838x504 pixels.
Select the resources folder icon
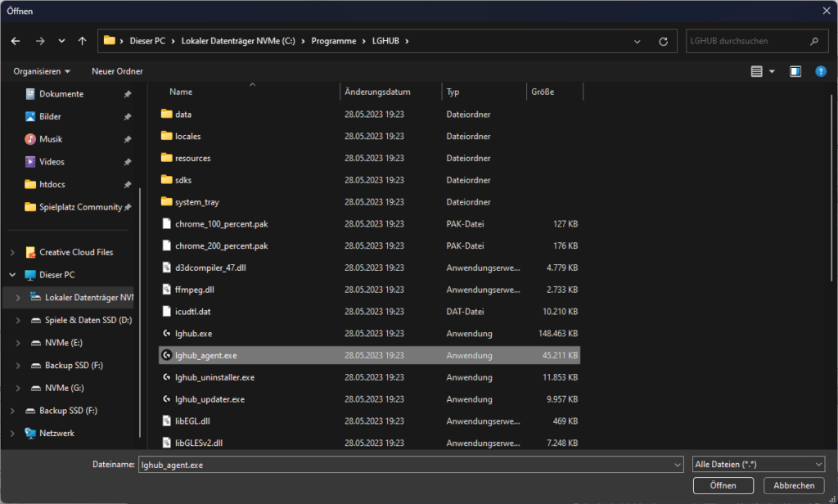coord(167,158)
